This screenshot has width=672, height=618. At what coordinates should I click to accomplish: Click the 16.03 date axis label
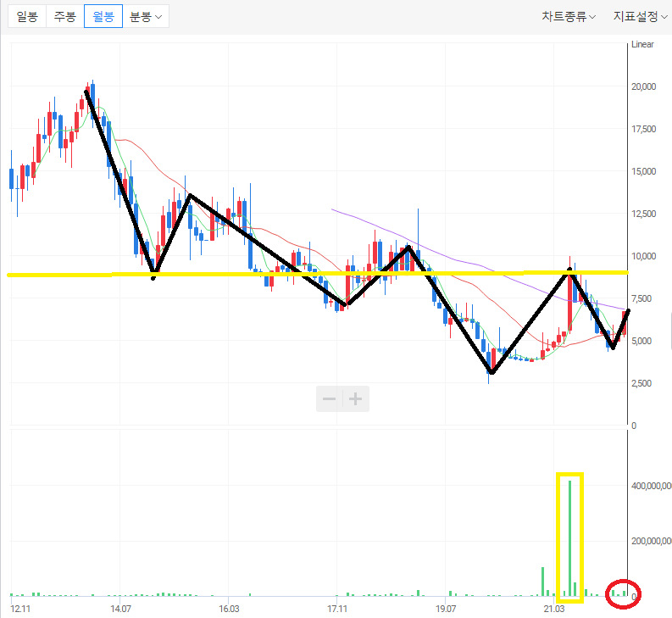[229, 609]
